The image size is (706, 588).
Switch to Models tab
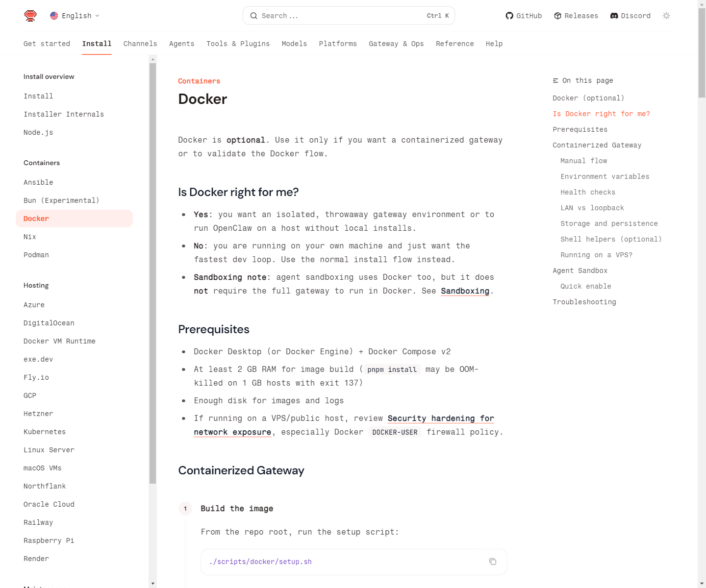click(x=294, y=44)
